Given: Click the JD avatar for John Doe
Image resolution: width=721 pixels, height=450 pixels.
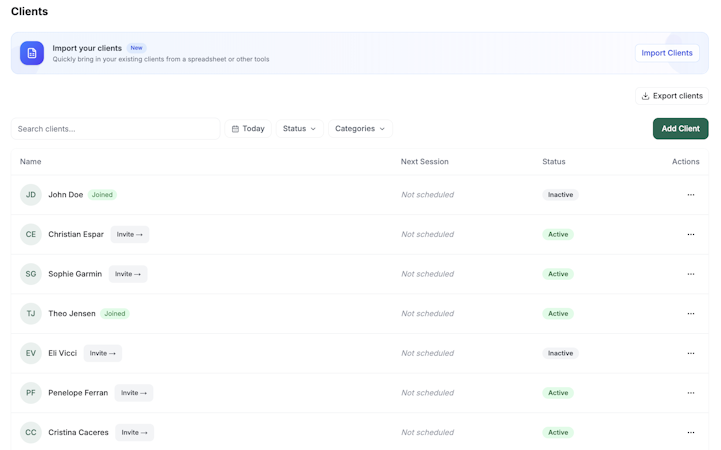Looking at the screenshot, I should [x=31, y=195].
